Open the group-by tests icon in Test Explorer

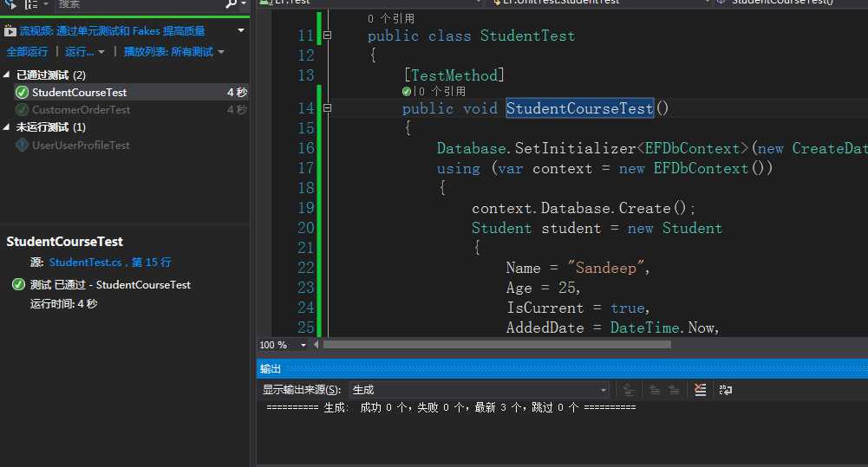tap(31, 3)
